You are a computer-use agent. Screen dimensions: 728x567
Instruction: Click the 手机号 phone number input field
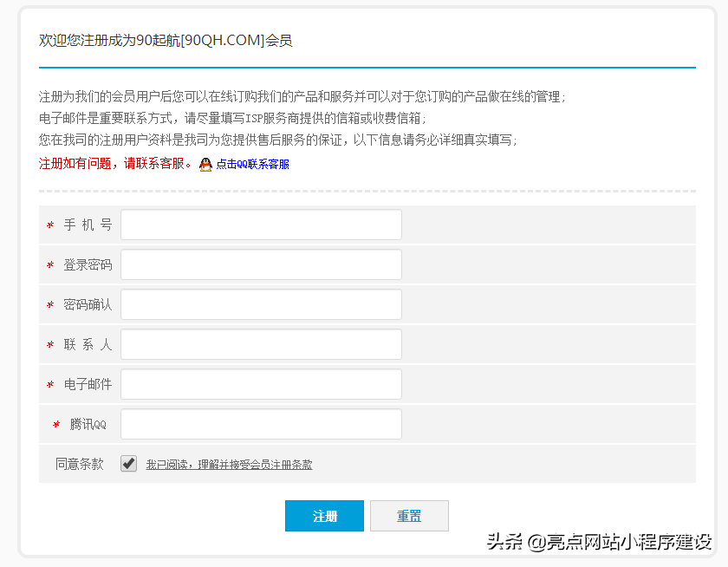(260, 224)
